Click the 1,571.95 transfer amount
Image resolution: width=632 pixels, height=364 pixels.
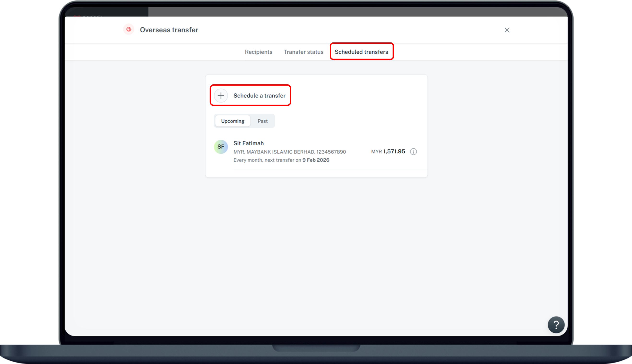(x=394, y=151)
